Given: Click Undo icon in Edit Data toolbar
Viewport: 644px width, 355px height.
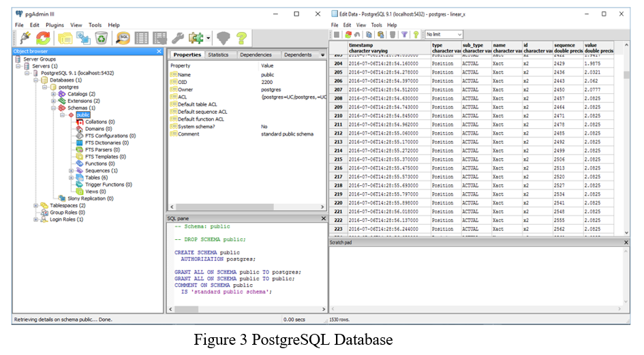Looking at the screenshot, I should pyautogui.click(x=357, y=35).
